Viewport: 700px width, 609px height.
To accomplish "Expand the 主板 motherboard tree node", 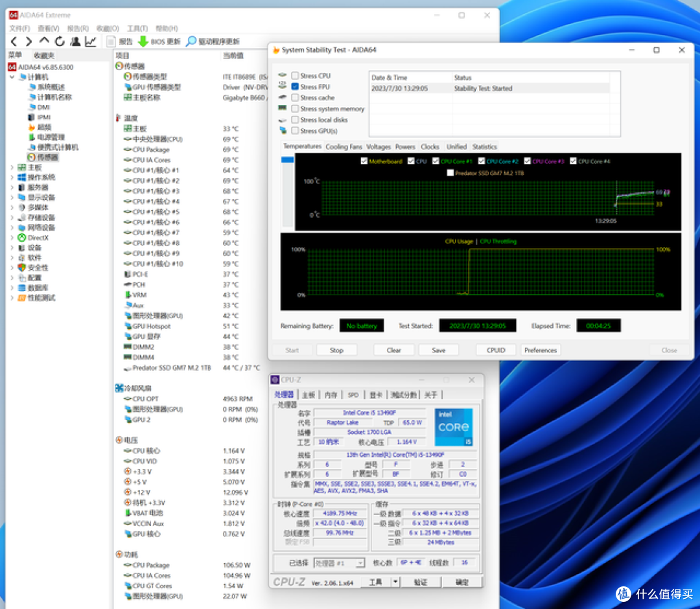I will click(12, 167).
